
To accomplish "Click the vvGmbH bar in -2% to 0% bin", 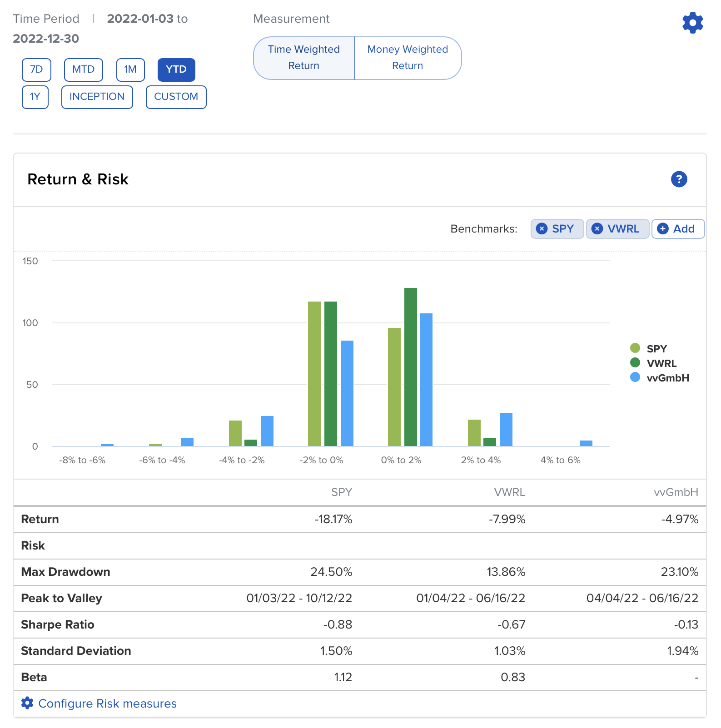I will click(347, 393).
